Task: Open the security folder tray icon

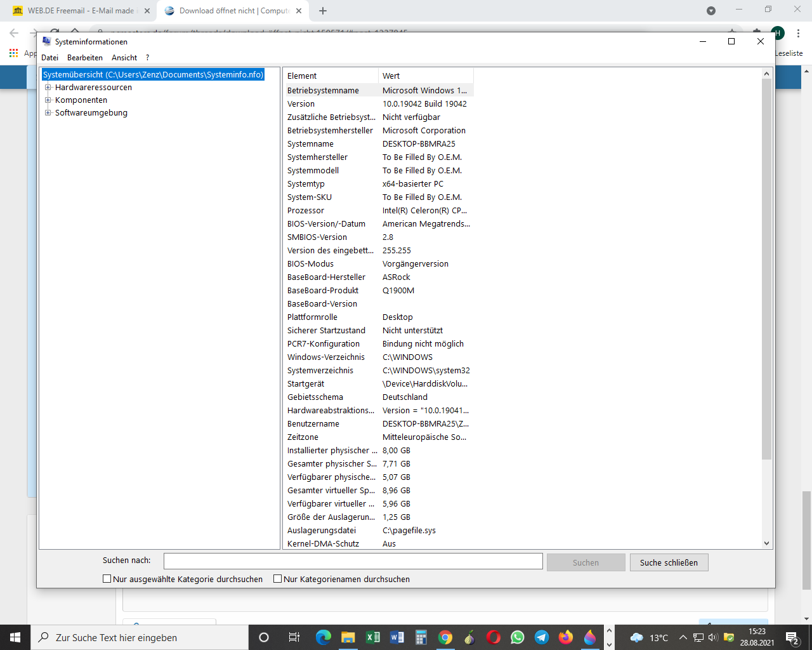Action: [729, 637]
